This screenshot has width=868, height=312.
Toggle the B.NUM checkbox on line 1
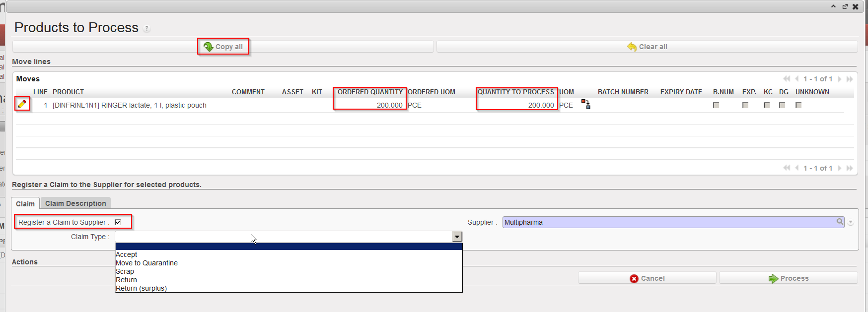(x=716, y=105)
